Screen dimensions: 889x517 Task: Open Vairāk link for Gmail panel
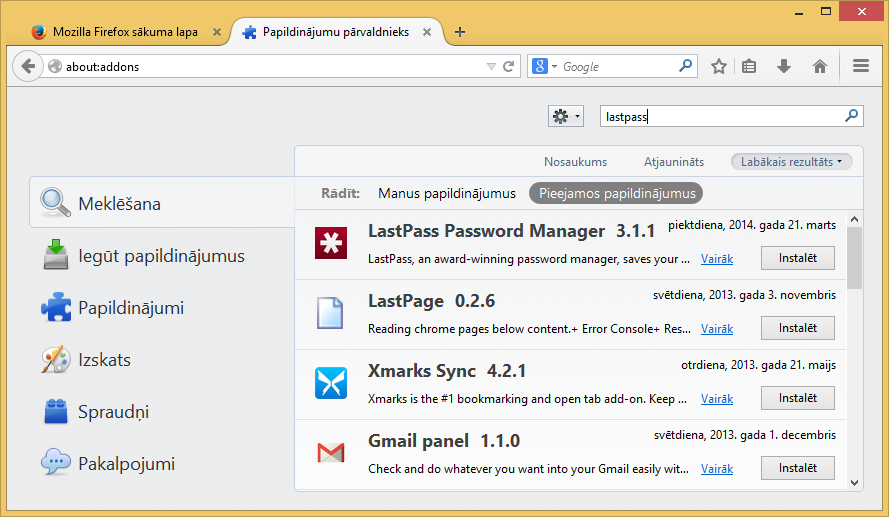(717, 469)
